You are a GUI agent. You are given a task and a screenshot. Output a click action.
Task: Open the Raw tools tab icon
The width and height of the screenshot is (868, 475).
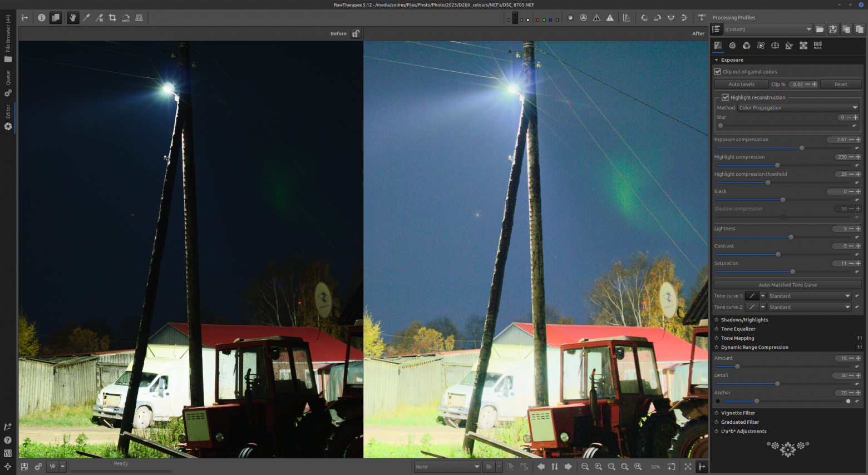click(x=803, y=46)
